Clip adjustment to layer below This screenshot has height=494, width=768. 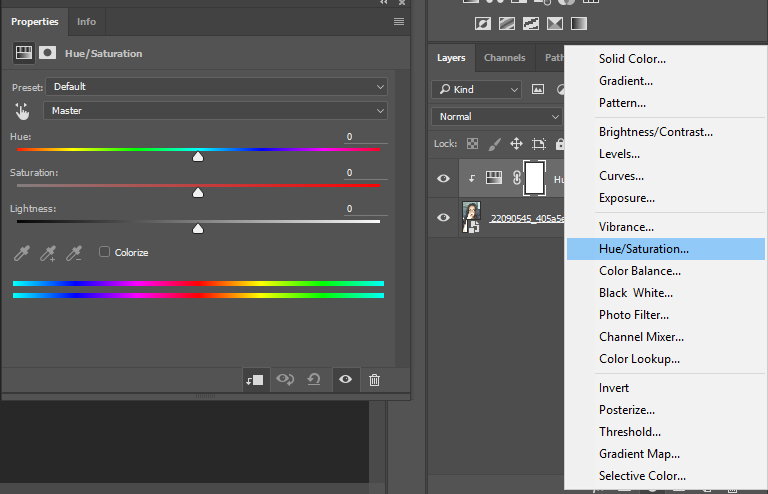point(255,380)
